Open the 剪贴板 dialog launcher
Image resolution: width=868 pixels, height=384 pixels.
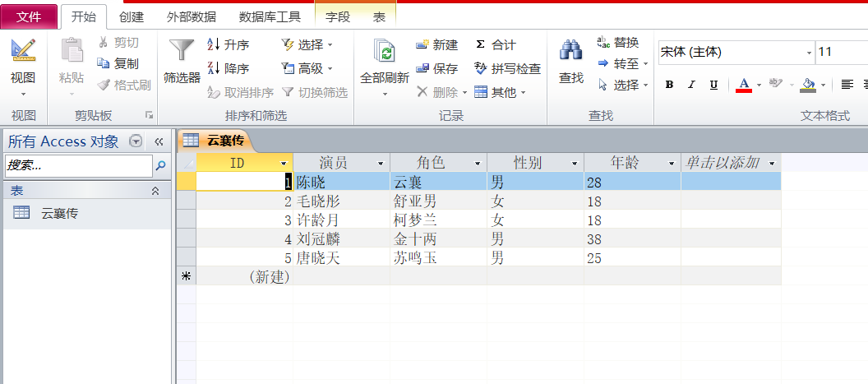coord(149,114)
